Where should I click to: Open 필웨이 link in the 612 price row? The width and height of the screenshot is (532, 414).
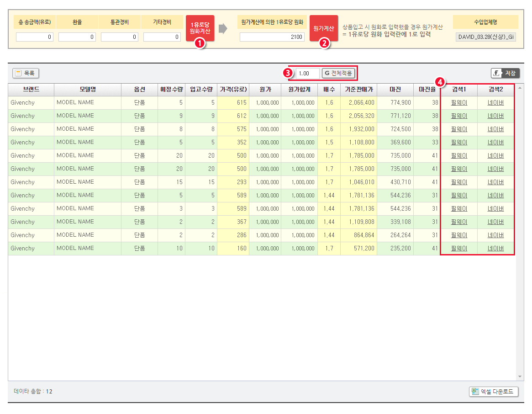pos(459,116)
